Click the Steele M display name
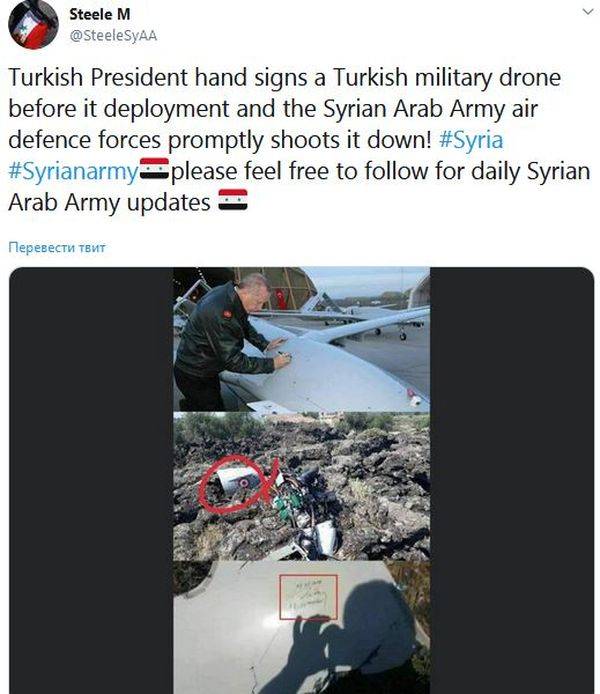Viewport: 600px width, 694px height. [x=100, y=14]
